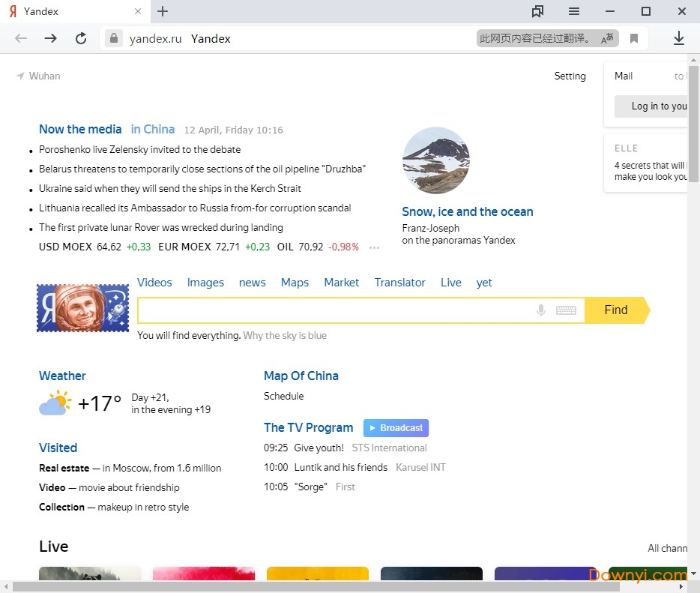
Task: Open the 'Give youth!' TV listing
Action: click(319, 448)
